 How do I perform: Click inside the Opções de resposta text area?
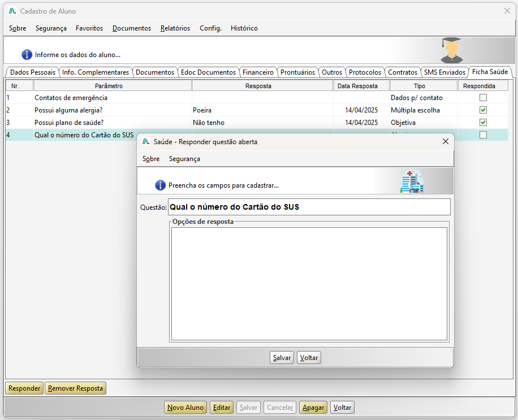(x=309, y=284)
